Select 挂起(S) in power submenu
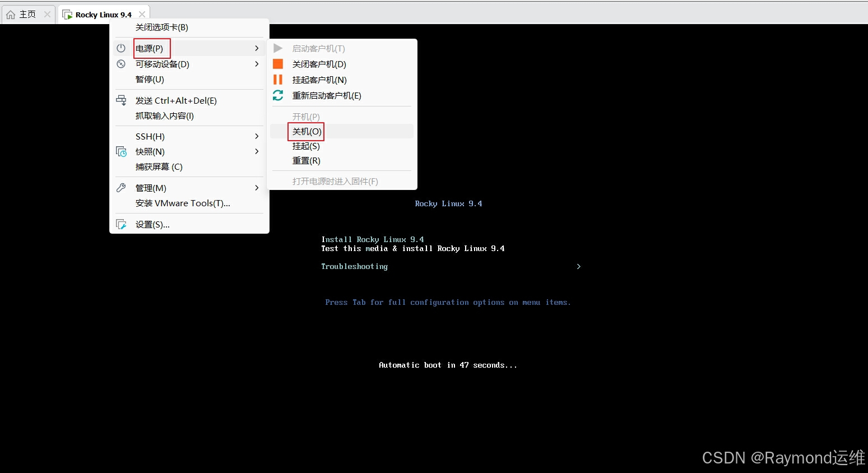 point(342,146)
